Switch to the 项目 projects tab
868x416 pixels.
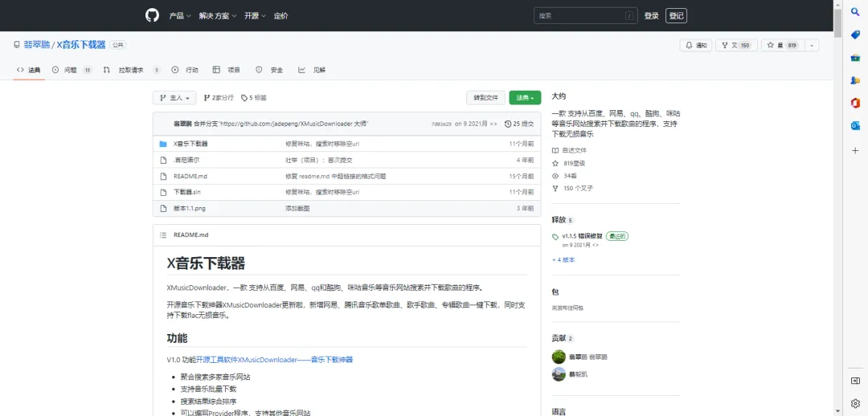[227, 70]
